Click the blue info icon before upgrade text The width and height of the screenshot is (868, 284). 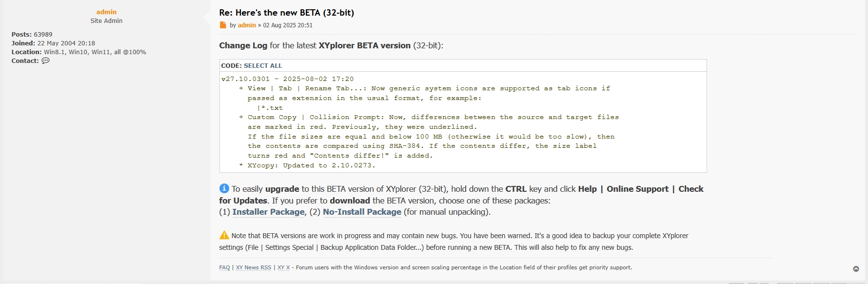point(224,188)
